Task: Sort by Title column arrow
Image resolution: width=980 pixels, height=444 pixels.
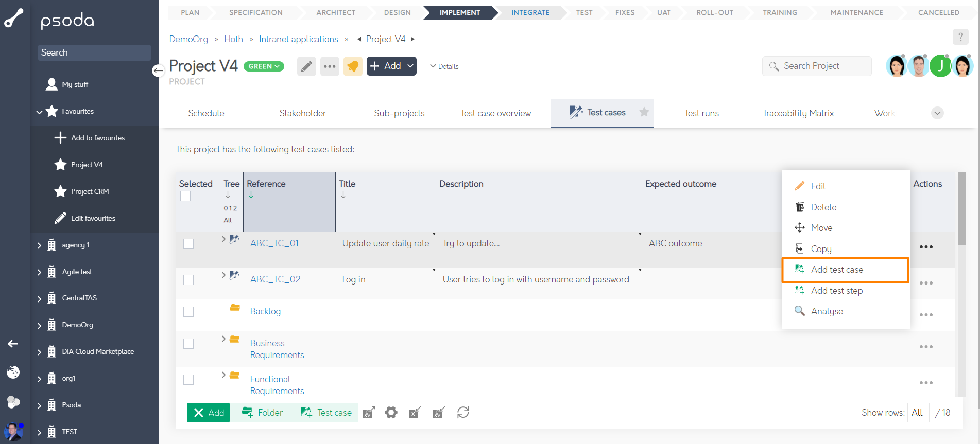Action: click(343, 195)
